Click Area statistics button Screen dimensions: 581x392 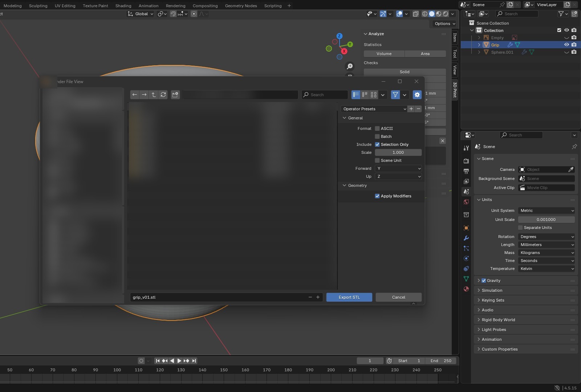point(425,54)
